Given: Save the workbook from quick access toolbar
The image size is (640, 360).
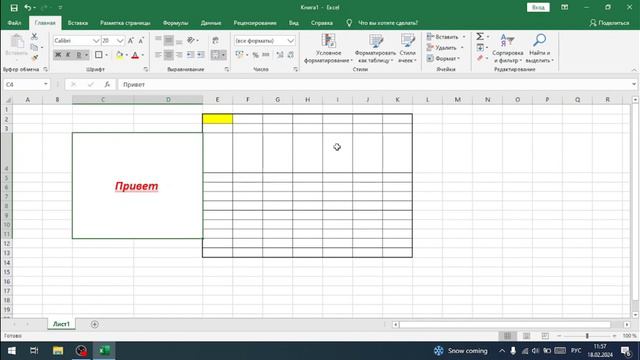Looking at the screenshot, I should [14, 8].
